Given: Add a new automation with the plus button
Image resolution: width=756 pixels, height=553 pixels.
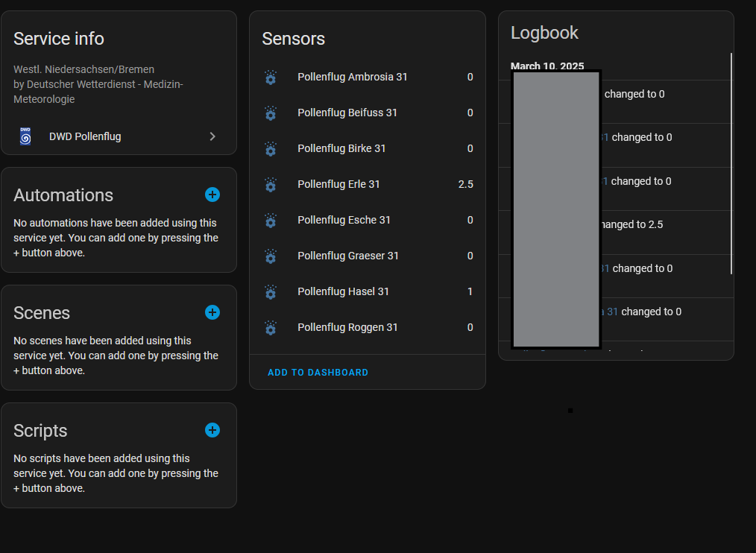Looking at the screenshot, I should [x=212, y=195].
